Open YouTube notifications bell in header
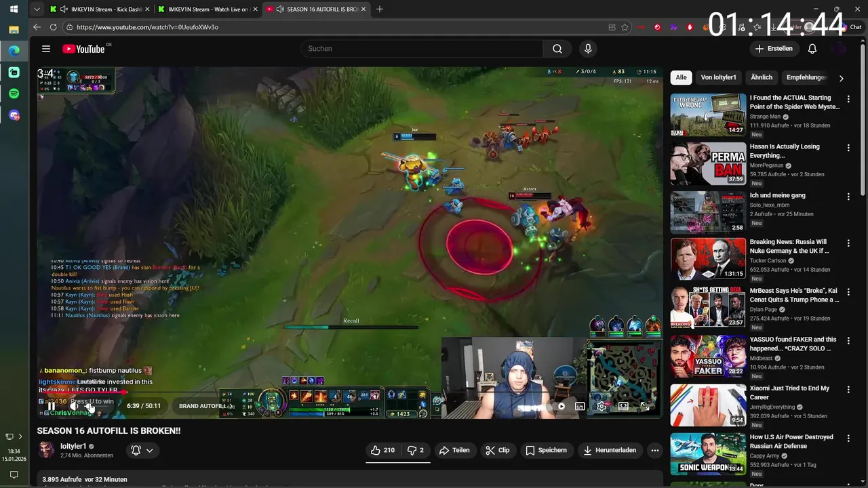868x488 pixels. click(x=812, y=49)
